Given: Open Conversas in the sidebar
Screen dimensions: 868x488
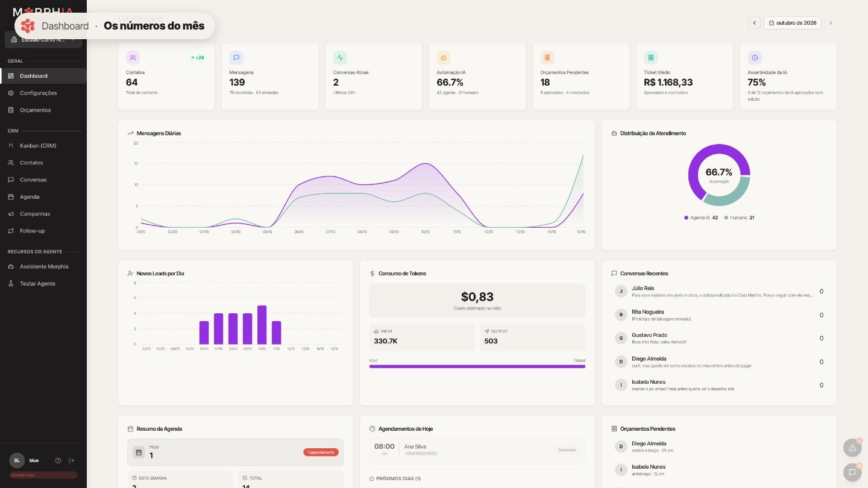Looking at the screenshot, I should pyautogui.click(x=43, y=180).
